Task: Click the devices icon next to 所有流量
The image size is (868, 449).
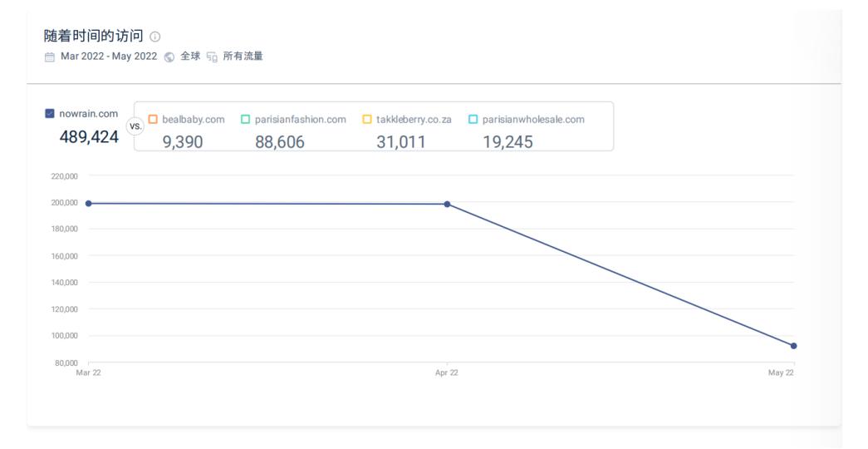Action: 212,57
